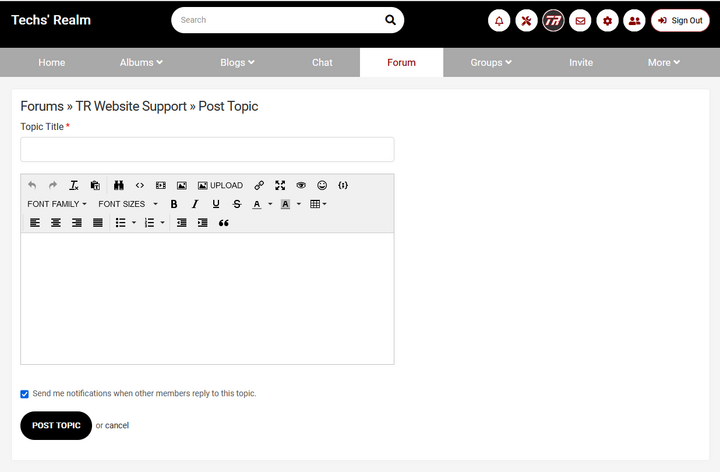Apply the background highlight color swatch
Screen dimensions: 720x472
[x=285, y=204]
